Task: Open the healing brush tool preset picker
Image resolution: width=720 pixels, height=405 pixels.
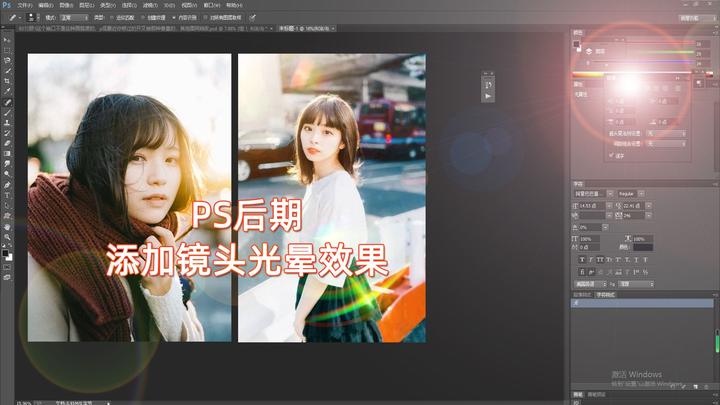Action: point(14,17)
